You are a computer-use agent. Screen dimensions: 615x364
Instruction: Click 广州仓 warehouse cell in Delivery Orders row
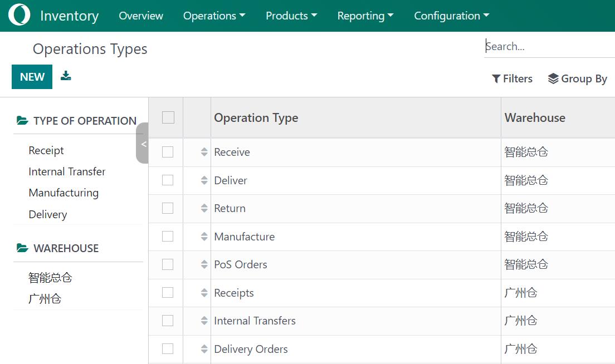520,349
